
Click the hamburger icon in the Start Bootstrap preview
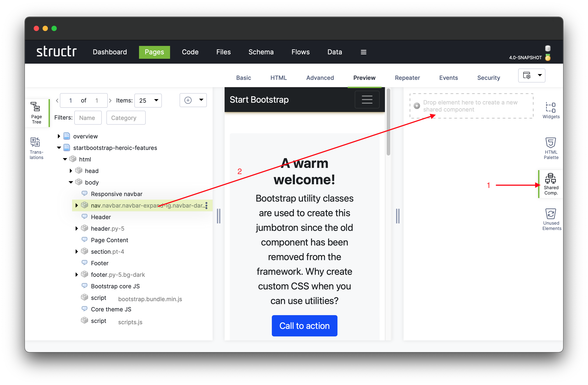click(367, 99)
